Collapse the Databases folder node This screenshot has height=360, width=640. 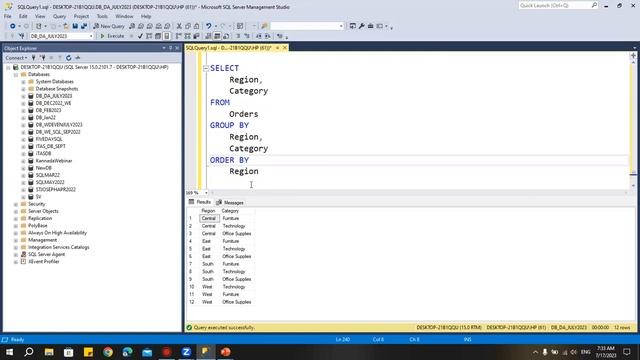coord(16,75)
